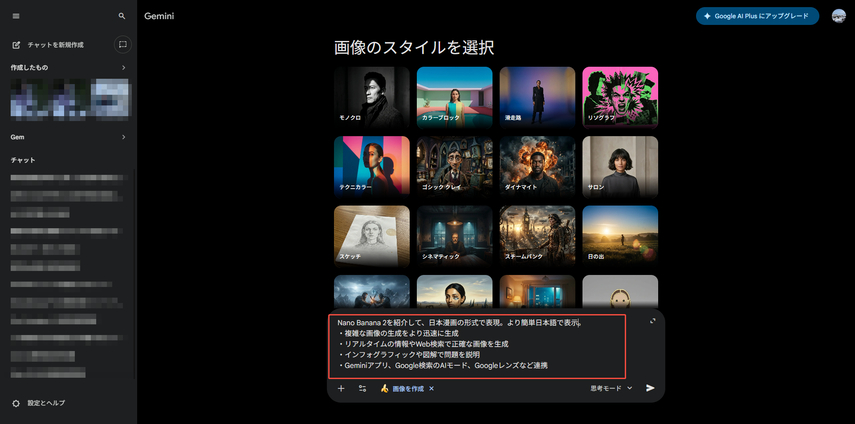Open the tools icon beside the plus button
The width and height of the screenshot is (855, 424).
(x=363, y=388)
